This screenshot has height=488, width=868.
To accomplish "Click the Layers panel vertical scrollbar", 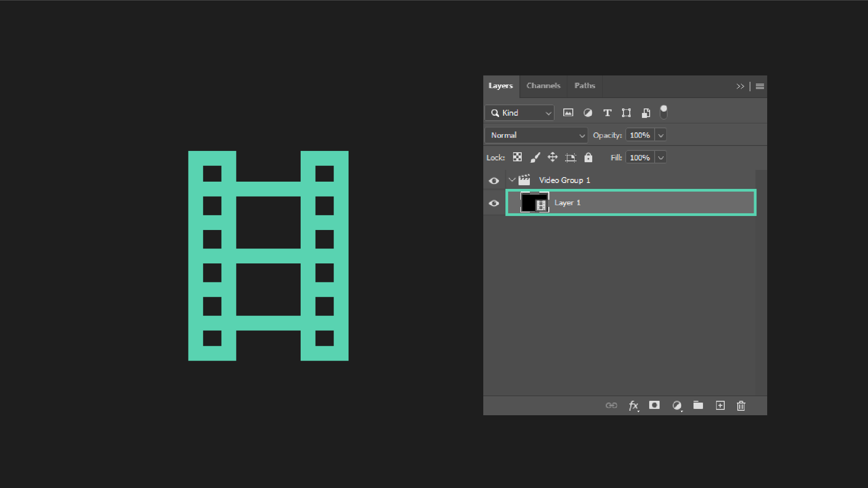I will click(761, 282).
